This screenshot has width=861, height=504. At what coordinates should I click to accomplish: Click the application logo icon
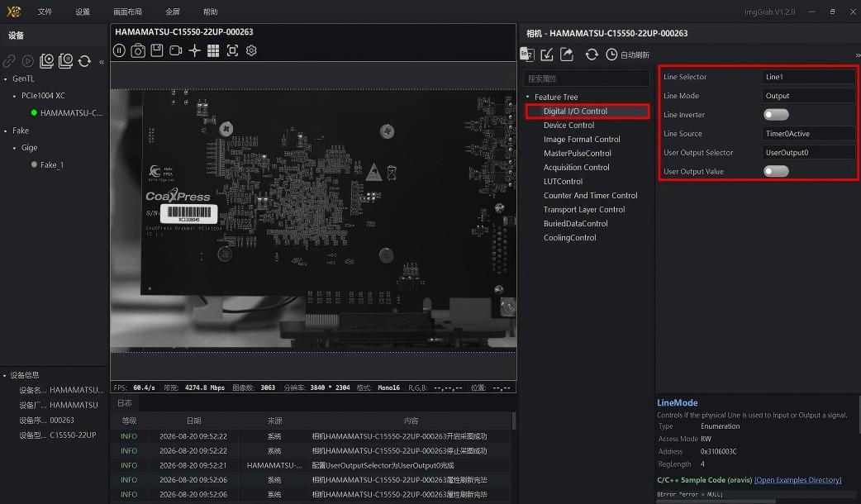[14, 12]
